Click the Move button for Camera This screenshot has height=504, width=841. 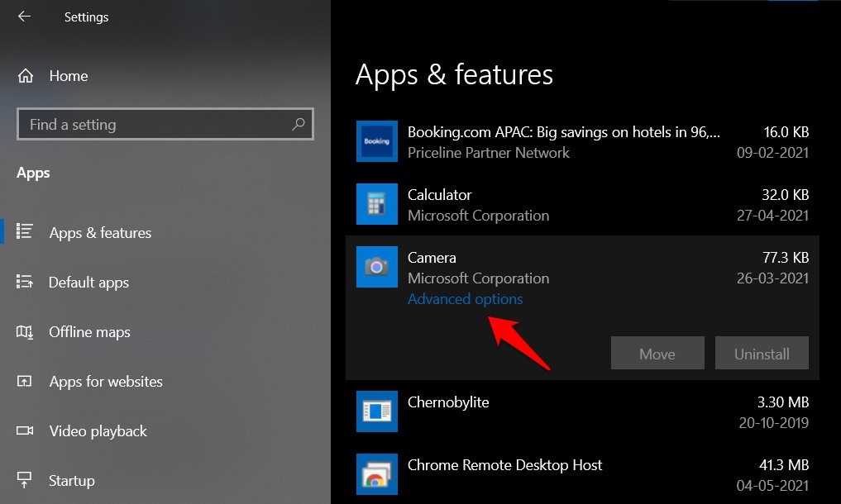(657, 354)
